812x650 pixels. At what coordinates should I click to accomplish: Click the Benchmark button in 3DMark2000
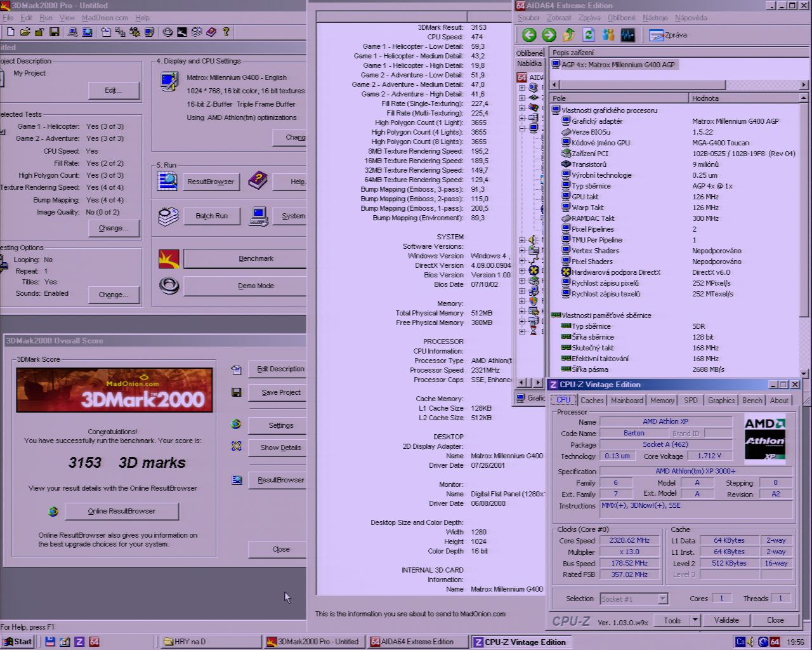[245, 258]
